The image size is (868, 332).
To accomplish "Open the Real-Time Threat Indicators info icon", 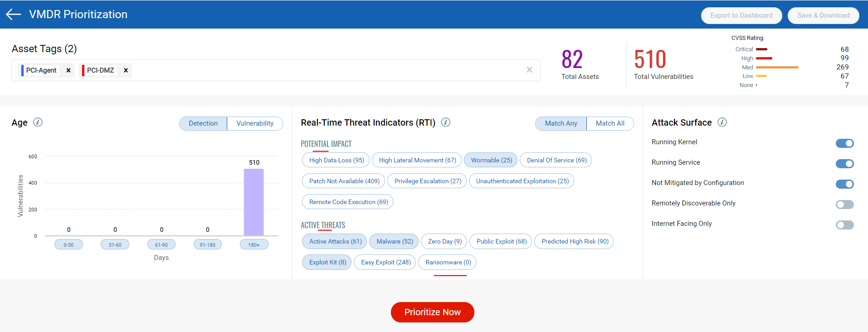I will tap(446, 122).
